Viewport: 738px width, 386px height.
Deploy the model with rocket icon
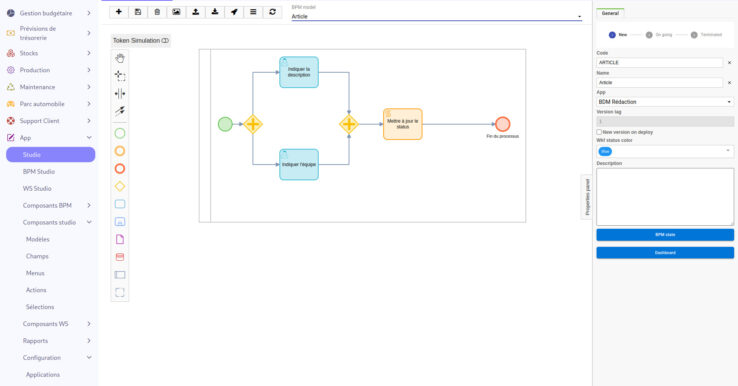point(234,12)
